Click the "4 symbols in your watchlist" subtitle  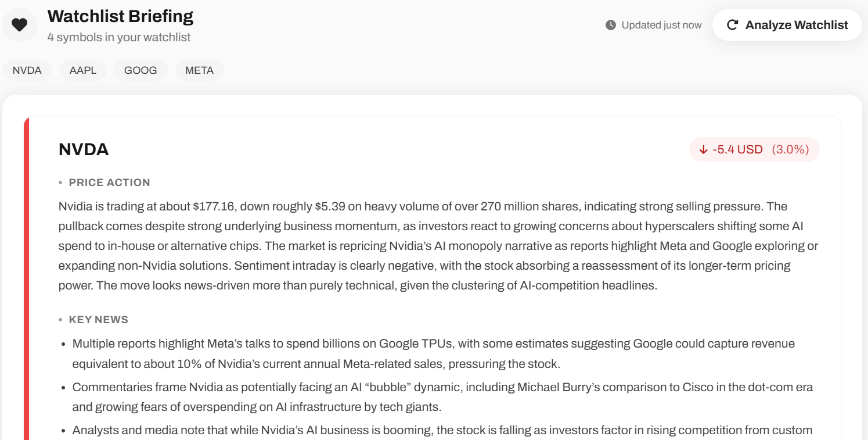[119, 37]
